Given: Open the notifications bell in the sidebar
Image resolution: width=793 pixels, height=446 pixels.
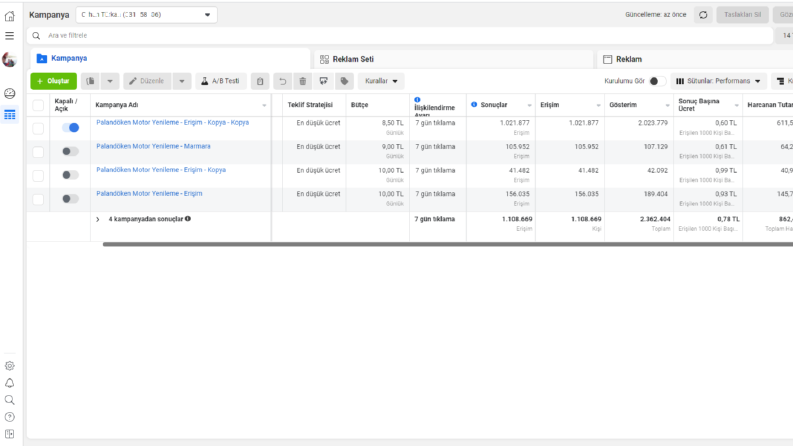Looking at the screenshot, I should tap(10, 383).
